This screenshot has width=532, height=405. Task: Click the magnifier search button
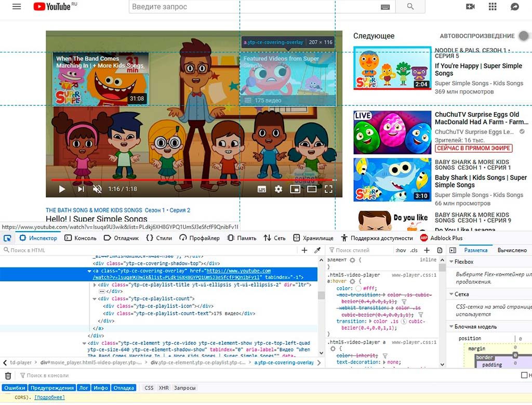tap(410, 6)
